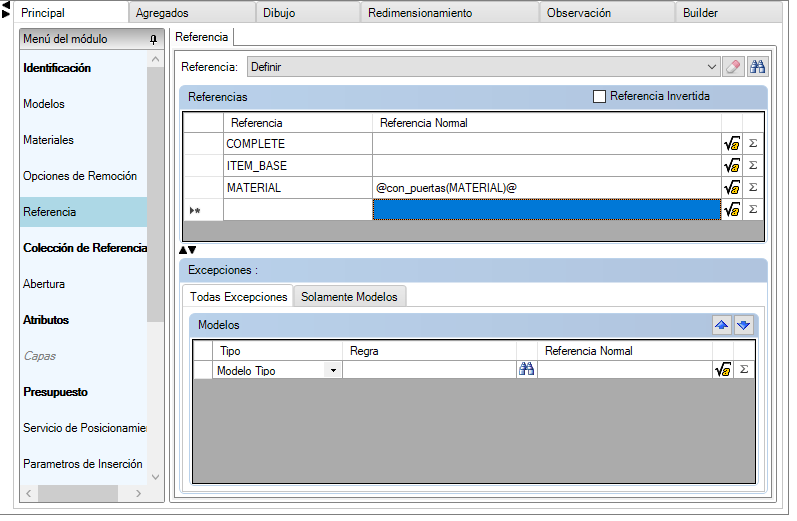The image size is (797, 521).
Task: Click the module menu vertical scrollbar
Action: point(155,200)
